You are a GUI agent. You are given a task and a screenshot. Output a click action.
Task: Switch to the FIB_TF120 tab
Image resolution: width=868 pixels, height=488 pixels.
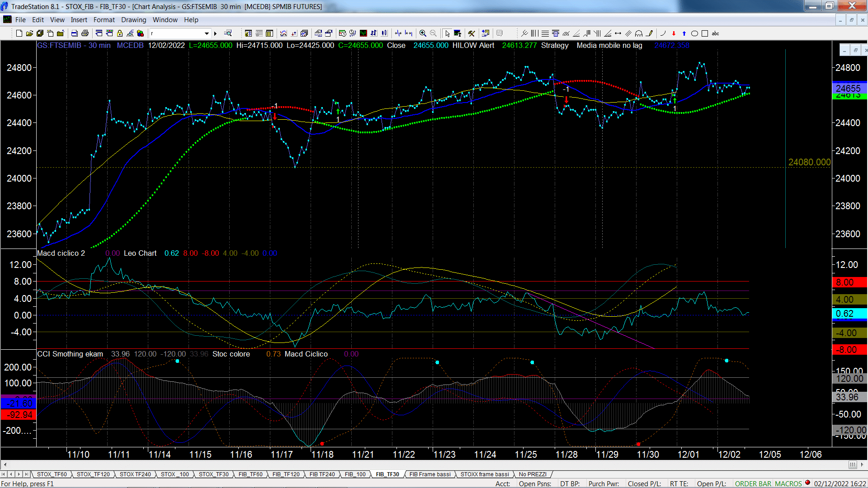(286, 474)
